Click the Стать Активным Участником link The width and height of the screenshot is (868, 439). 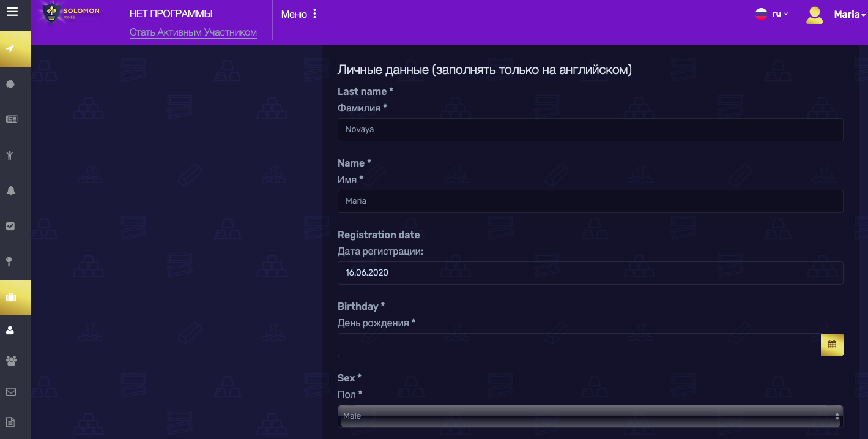(x=193, y=32)
